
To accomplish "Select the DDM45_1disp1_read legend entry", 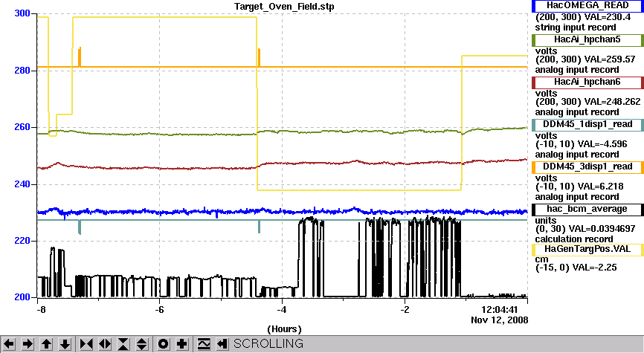I will pyautogui.click(x=587, y=125).
